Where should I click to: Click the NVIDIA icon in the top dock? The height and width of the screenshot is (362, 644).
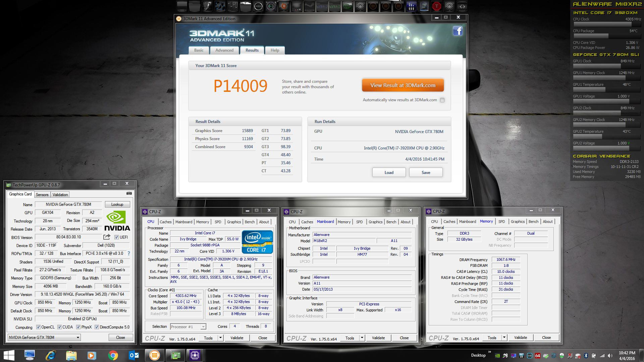pos(347,6)
